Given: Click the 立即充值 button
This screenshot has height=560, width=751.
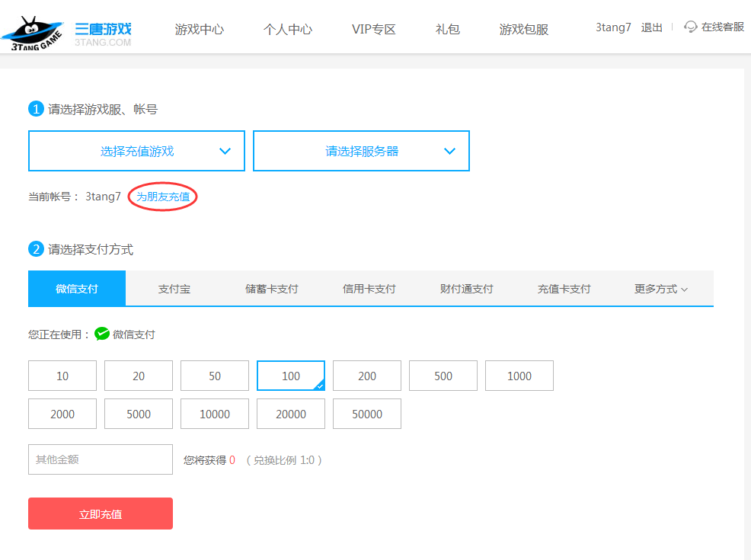Looking at the screenshot, I should tap(101, 514).
